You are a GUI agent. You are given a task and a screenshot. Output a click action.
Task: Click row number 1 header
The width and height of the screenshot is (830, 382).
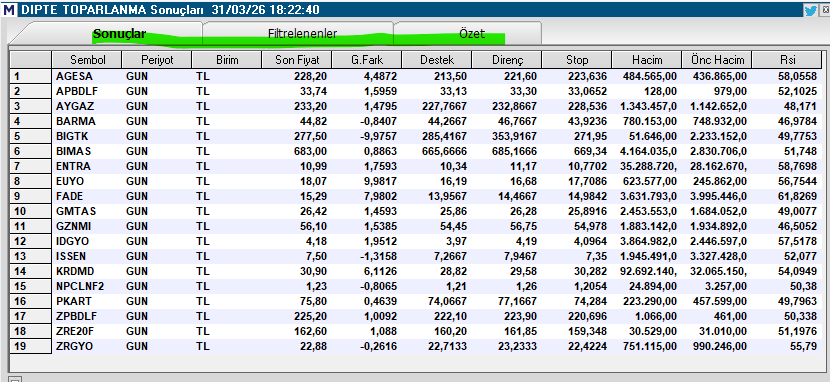click(31, 76)
